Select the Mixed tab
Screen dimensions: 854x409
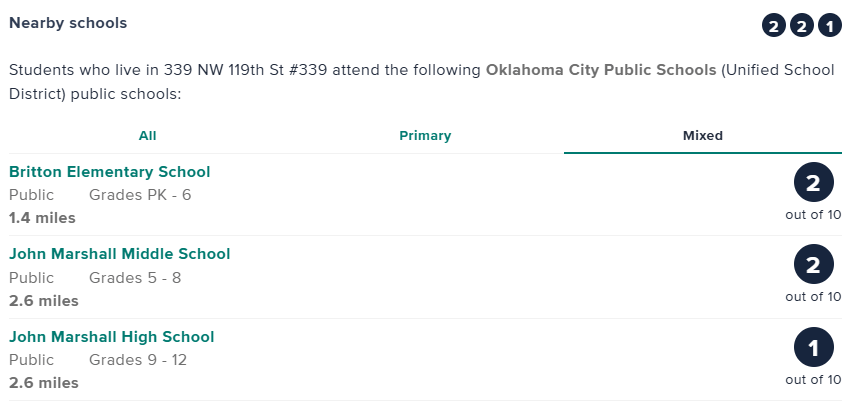tap(702, 136)
